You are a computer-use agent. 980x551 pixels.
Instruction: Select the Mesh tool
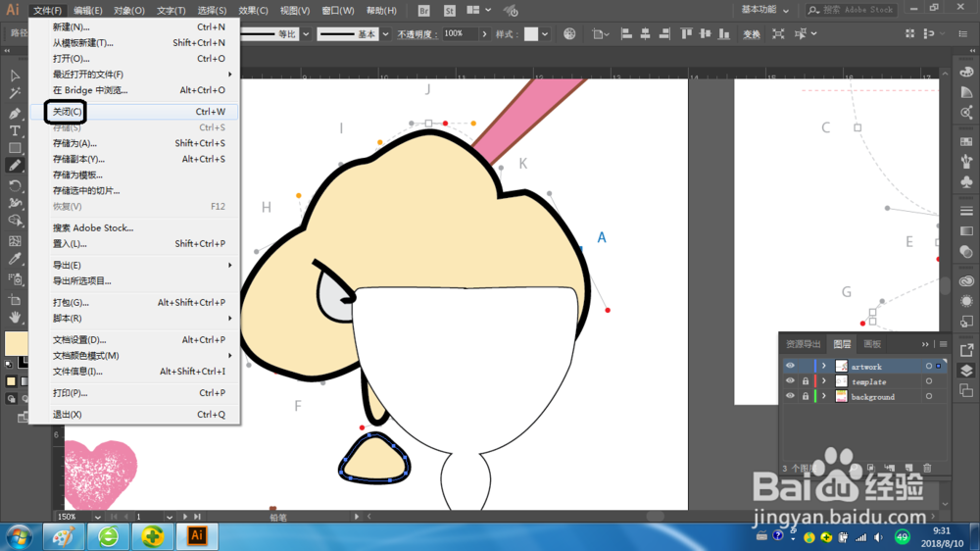[15, 241]
